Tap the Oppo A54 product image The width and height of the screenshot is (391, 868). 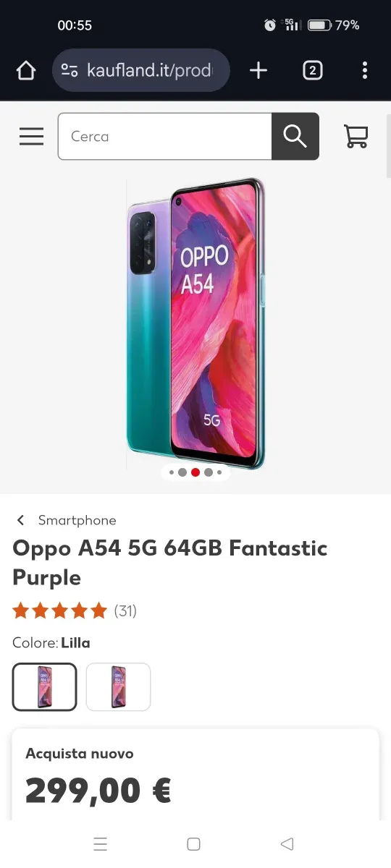coord(195,323)
